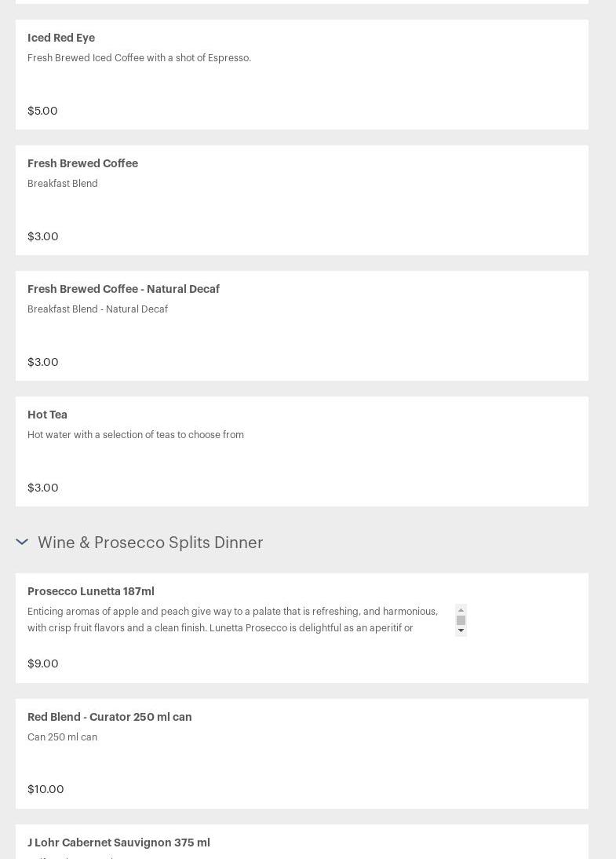The image size is (616, 859).
Task: Click the $5.00 Iced Red Eye price
Action: [42, 111]
